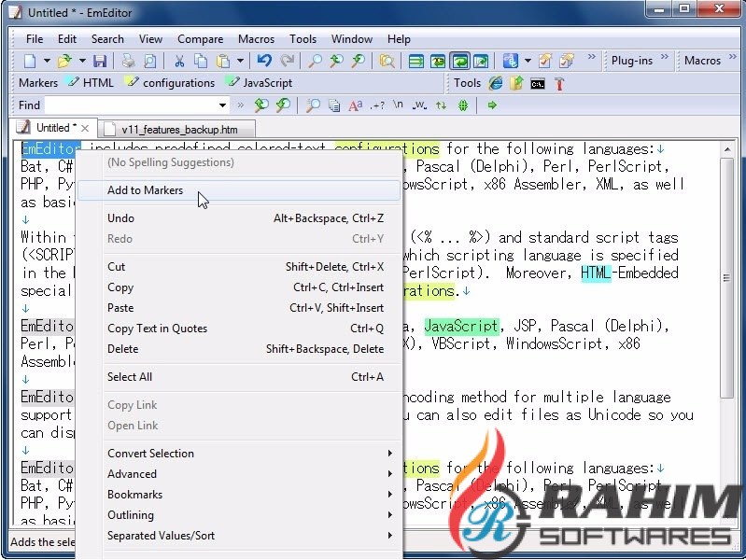Open properties for current configuration icon
Image resolution: width=746 pixels, height=560 pixels.
pyautogui.click(x=544, y=61)
